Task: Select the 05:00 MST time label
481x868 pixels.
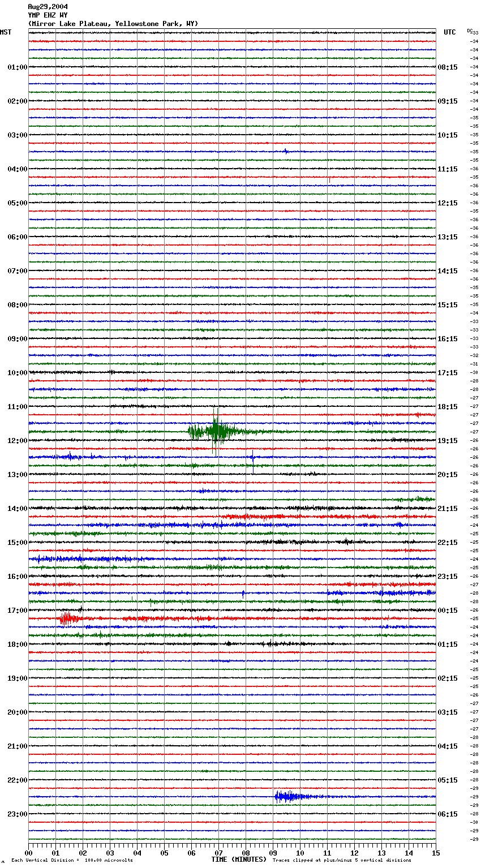Action: coord(18,203)
